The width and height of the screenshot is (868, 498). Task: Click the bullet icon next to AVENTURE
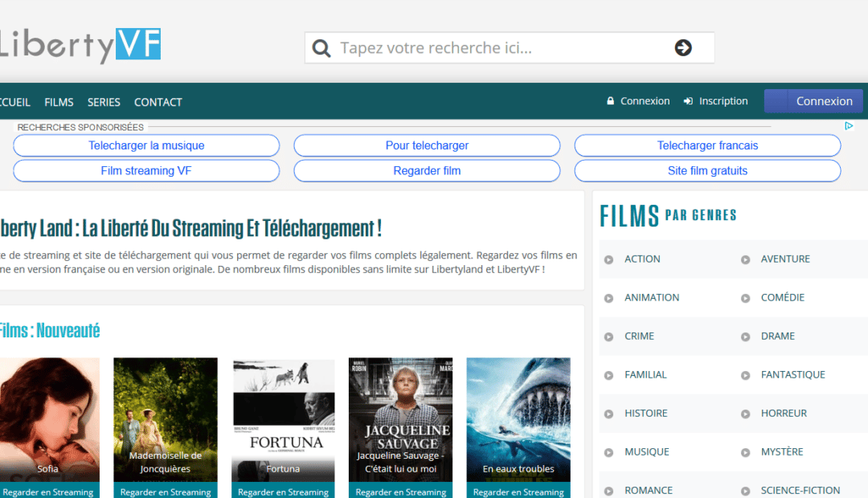click(746, 259)
